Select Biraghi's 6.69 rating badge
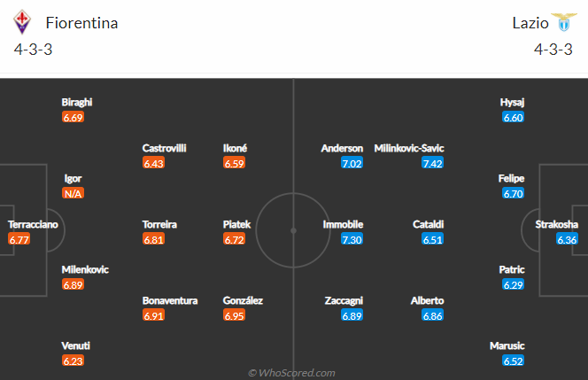 tap(73, 118)
